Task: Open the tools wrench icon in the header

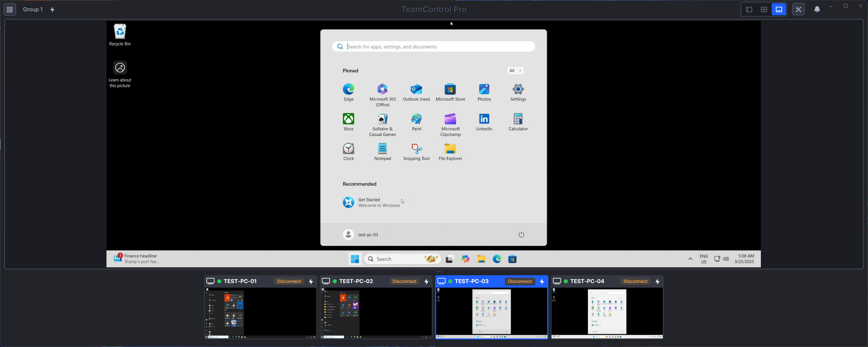Action: pyautogui.click(x=798, y=9)
